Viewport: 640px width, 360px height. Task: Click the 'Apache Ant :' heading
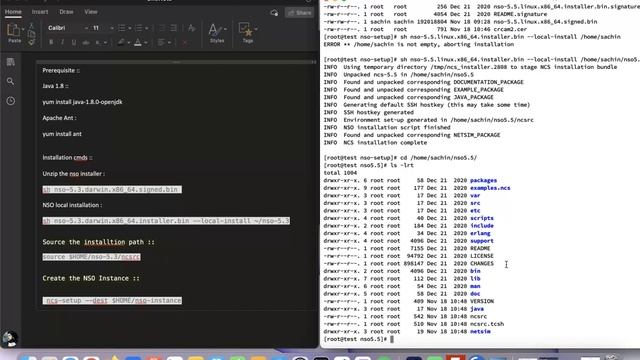pyautogui.click(x=59, y=118)
